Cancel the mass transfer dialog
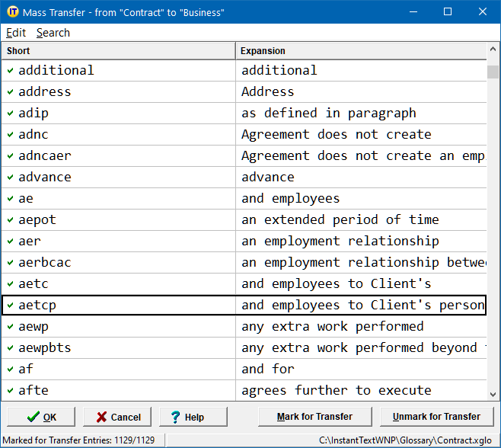501x448 pixels. tap(117, 417)
